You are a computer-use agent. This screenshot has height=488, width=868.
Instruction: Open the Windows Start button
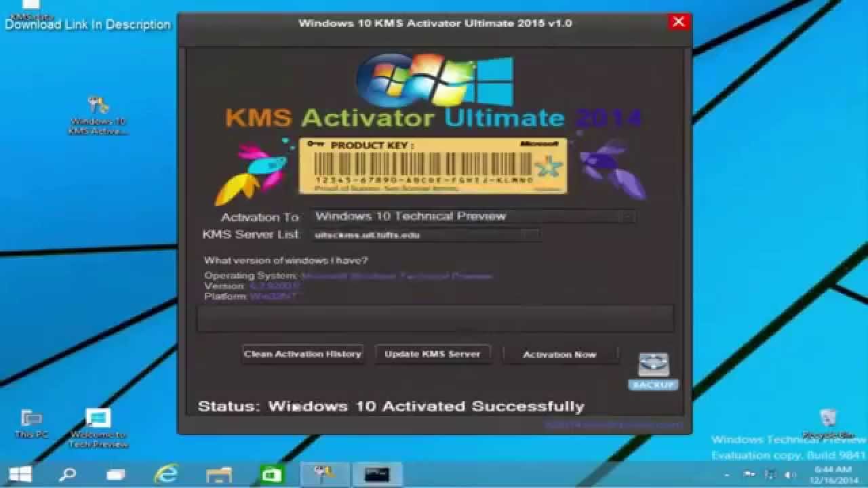point(20,474)
